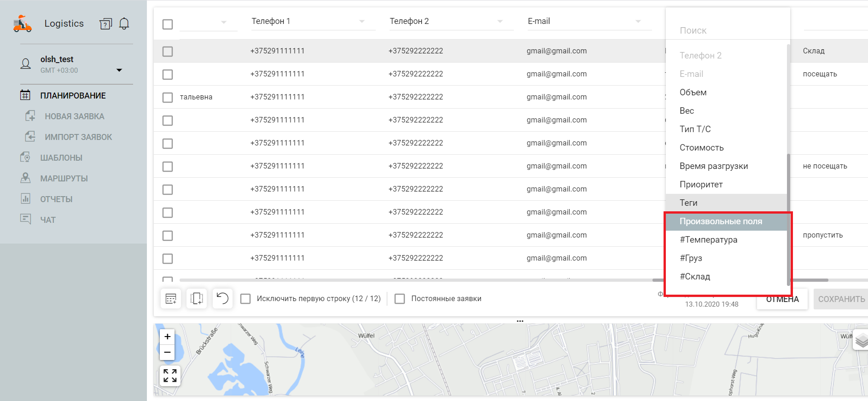868x401 pixels.
Task: Enable Исключить первую строку checkbox
Action: [246, 299]
